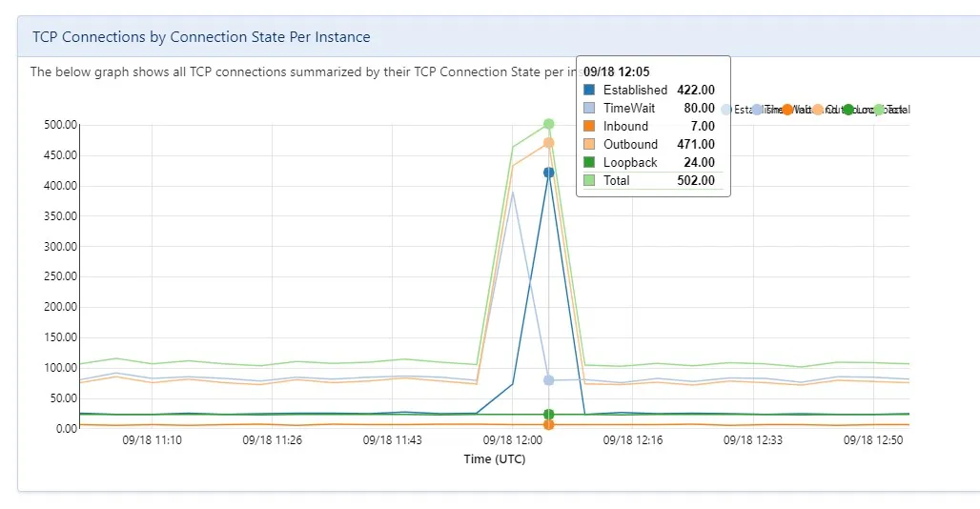Click the Time (UTC) axis title

(495, 459)
